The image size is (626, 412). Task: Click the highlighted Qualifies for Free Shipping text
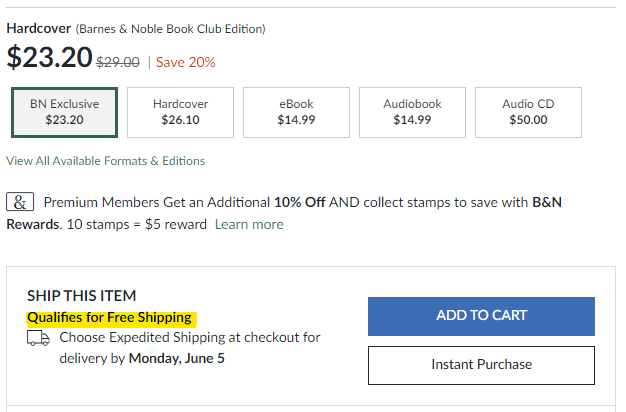[110, 317]
